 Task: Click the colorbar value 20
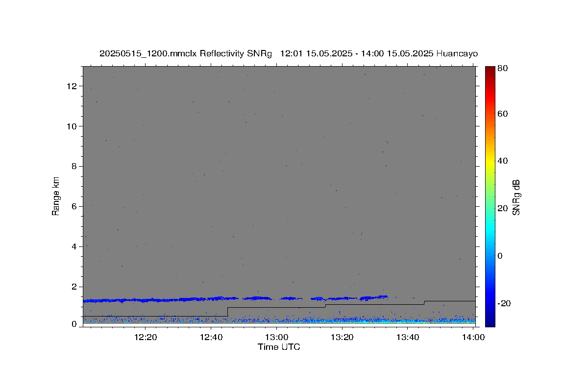pyautogui.click(x=502, y=208)
